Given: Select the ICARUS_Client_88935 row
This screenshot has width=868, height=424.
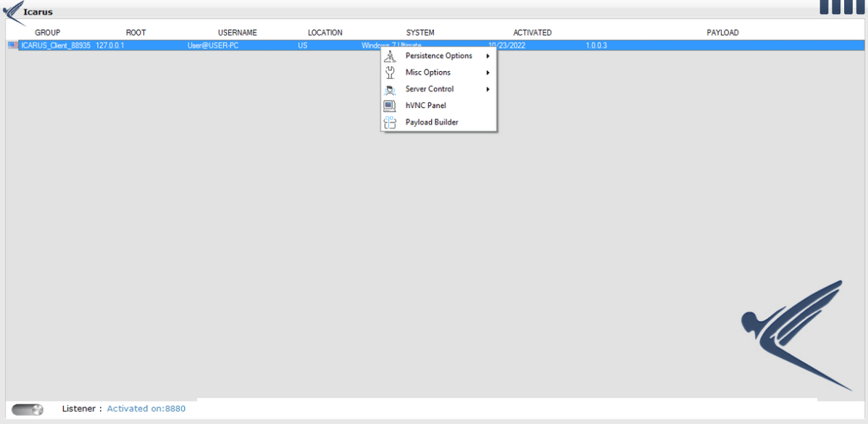Looking at the screenshot, I should pyautogui.click(x=56, y=45).
